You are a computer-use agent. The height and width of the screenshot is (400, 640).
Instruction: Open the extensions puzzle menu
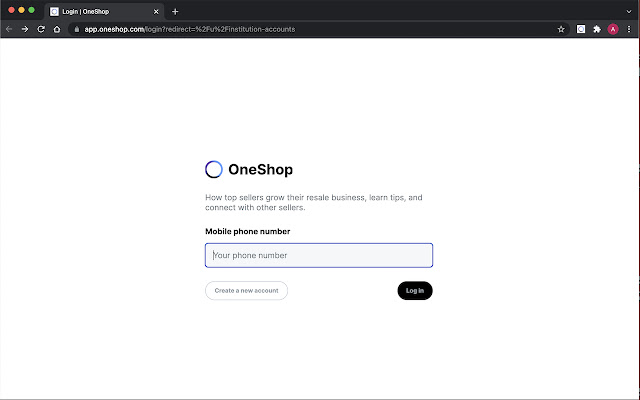597,29
